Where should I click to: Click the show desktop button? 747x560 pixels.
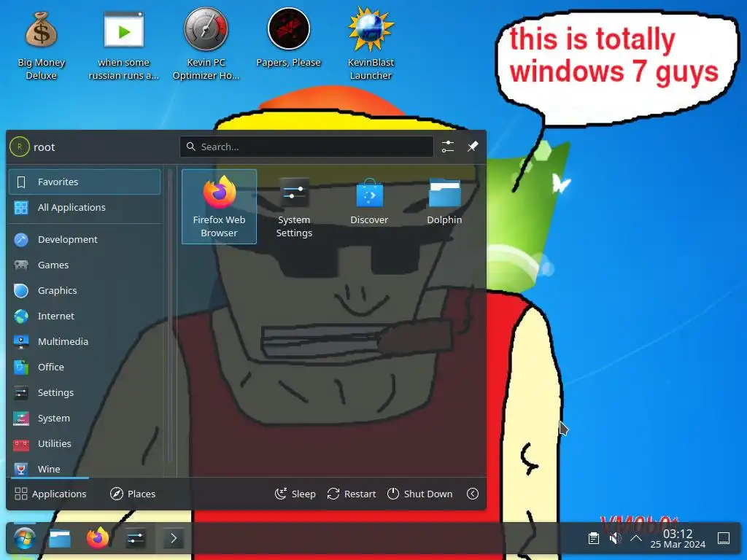click(x=724, y=539)
